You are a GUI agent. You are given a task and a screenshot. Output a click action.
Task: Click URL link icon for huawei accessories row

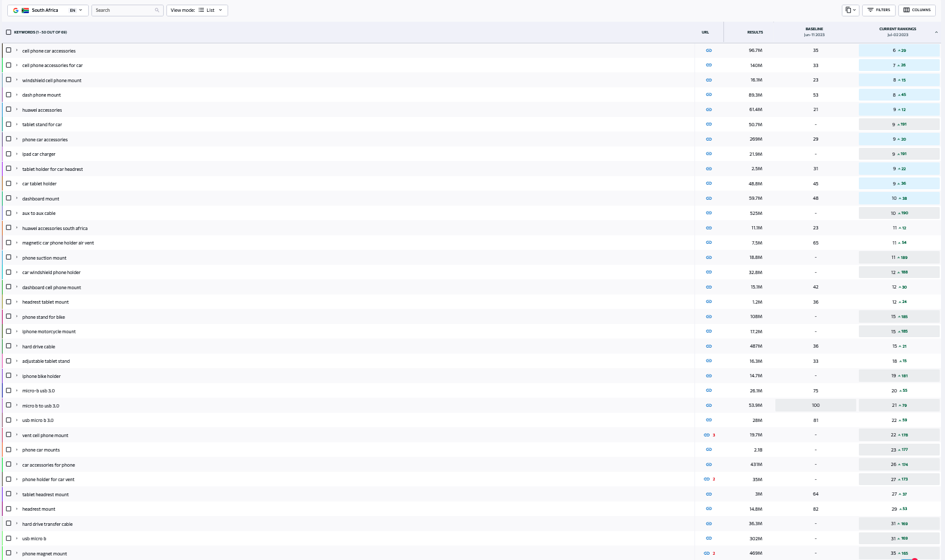708,110
